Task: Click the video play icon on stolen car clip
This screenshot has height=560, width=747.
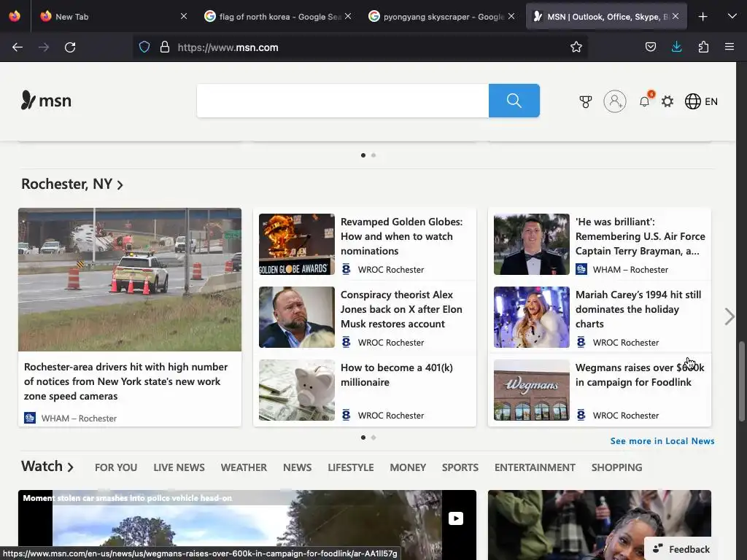Action: tap(456, 518)
